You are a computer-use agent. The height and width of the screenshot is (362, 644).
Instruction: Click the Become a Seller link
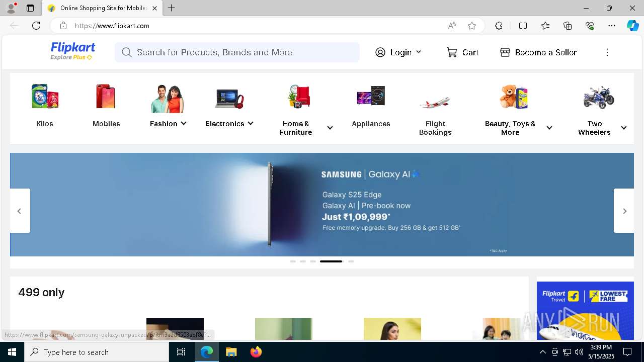(546, 52)
